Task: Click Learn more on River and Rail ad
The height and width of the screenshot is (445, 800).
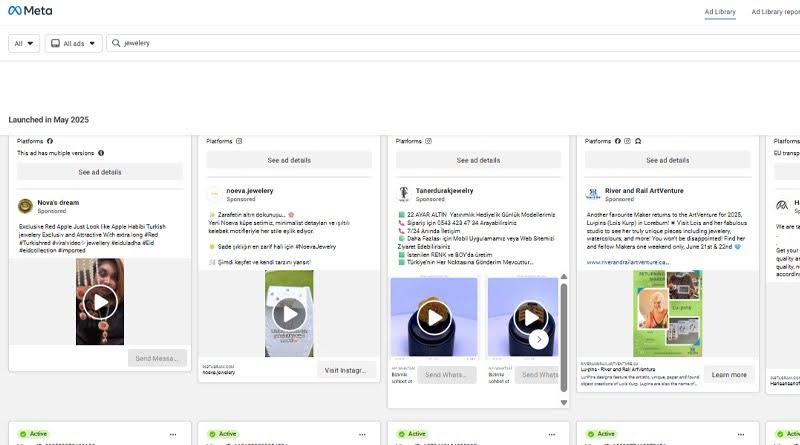Action: click(729, 375)
